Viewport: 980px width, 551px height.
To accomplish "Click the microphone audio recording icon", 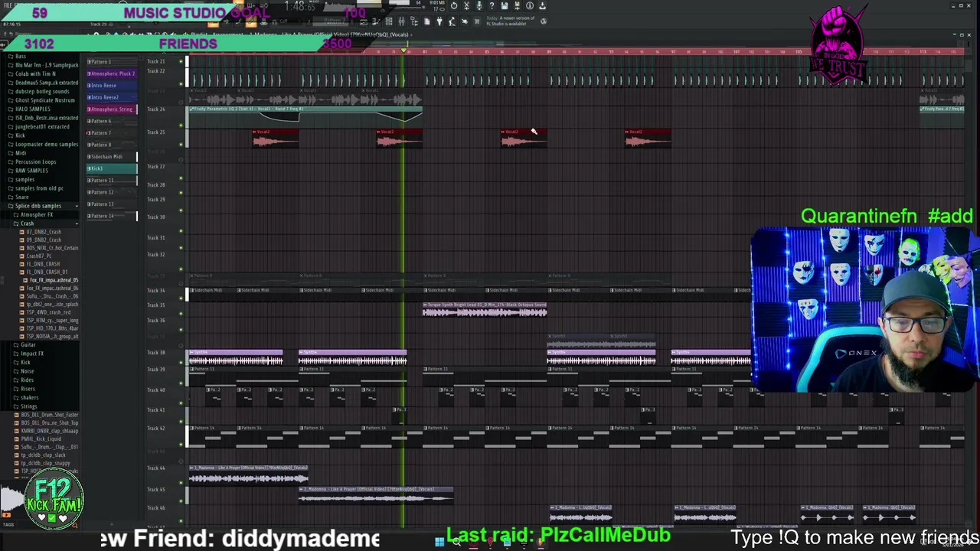I will (479, 6).
